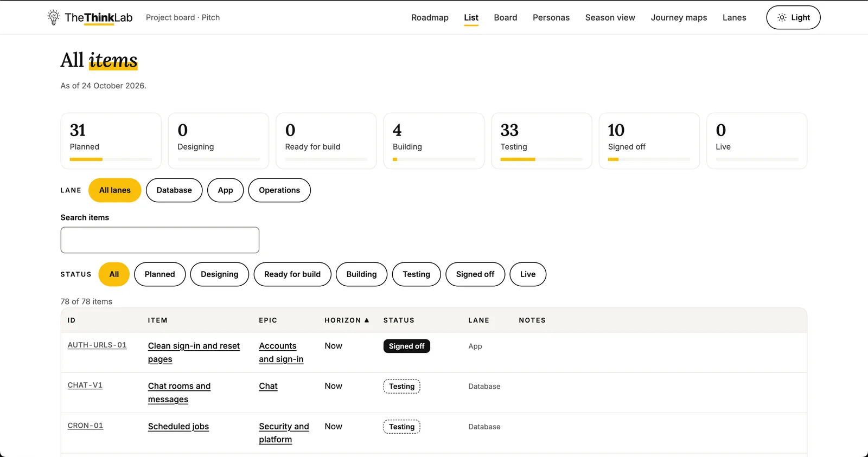Open the List tab

[x=471, y=17]
